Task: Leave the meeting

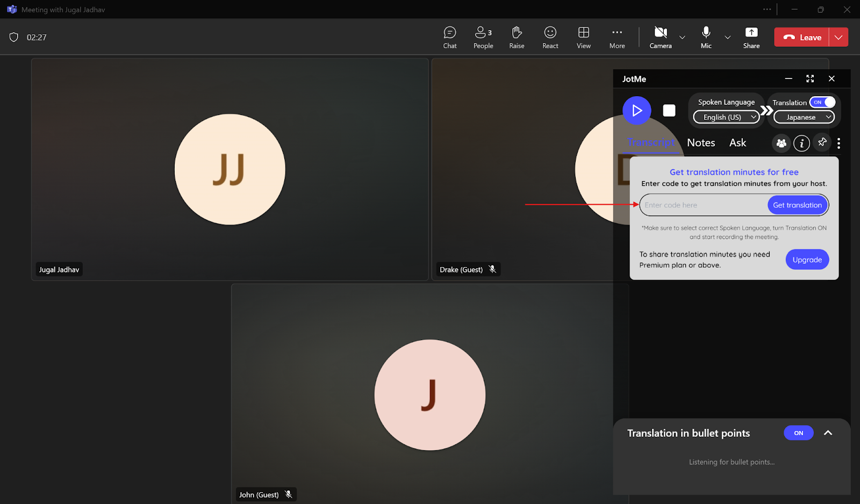Action: point(801,37)
